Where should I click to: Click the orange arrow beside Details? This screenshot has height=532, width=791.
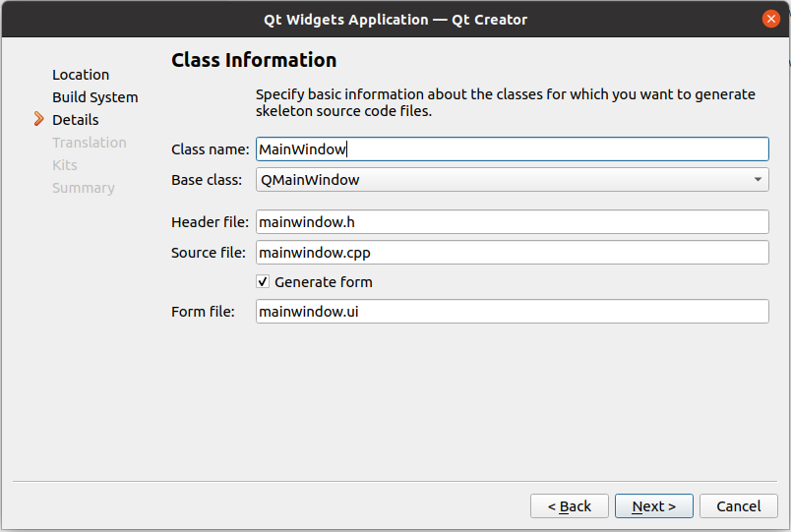pyautogui.click(x=39, y=120)
